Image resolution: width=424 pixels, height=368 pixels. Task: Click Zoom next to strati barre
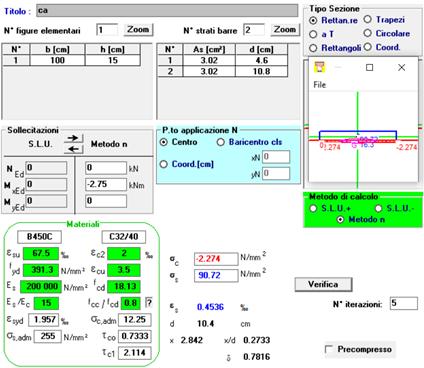point(285,30)
